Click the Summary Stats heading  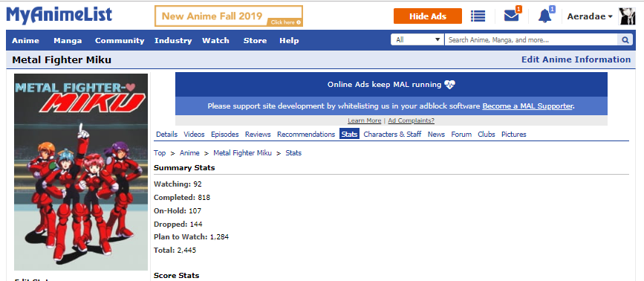coord(184,167)
